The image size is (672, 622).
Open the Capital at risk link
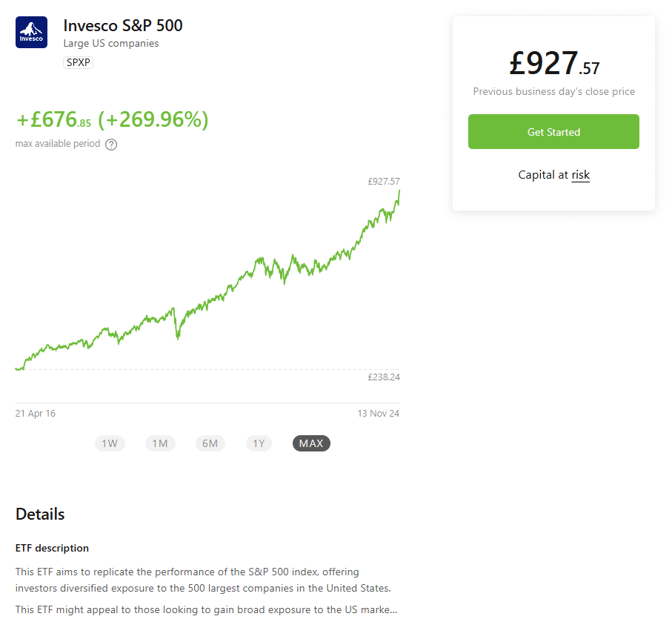pos(580,175)
